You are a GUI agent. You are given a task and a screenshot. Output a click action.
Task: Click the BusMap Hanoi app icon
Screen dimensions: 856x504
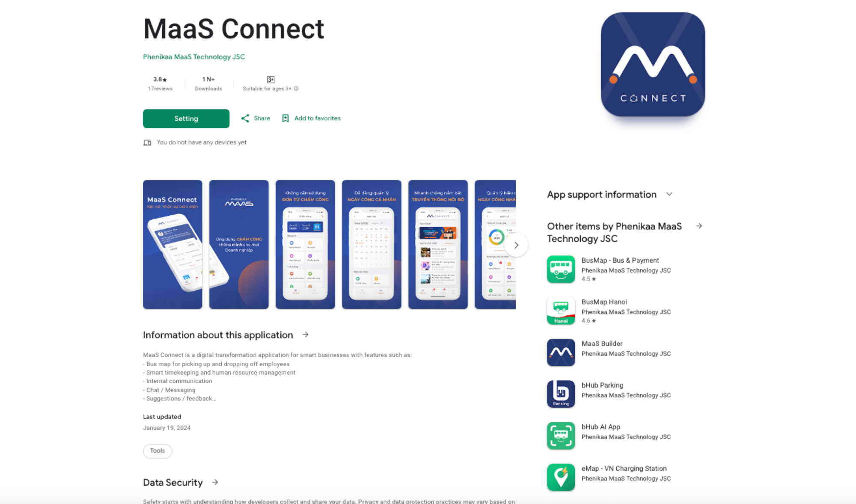tap(560, 311)
